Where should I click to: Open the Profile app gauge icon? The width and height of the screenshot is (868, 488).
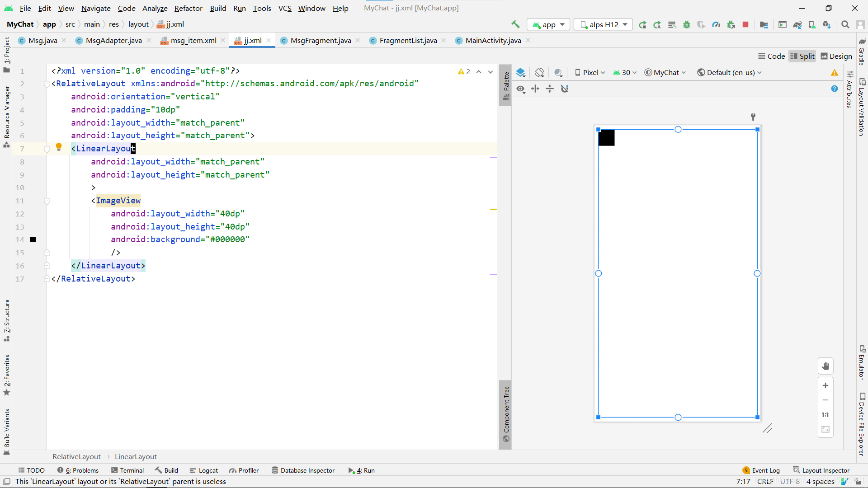716,24
